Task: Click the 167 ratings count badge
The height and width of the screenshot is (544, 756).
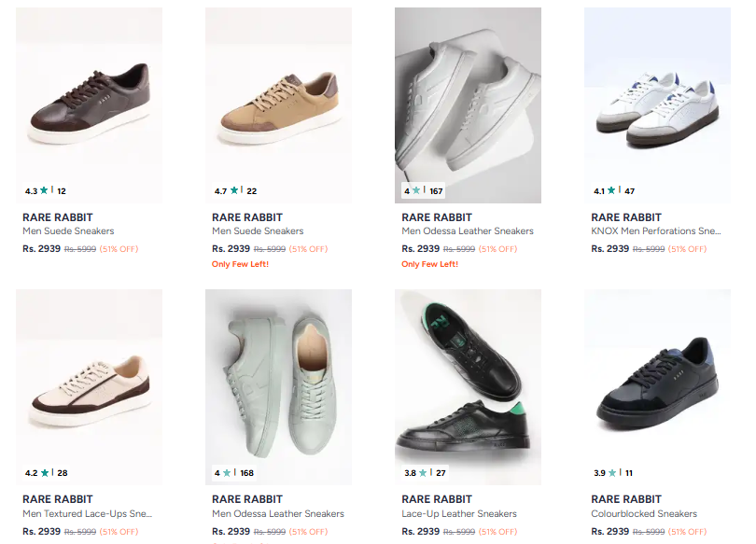Action: point(436,191)
